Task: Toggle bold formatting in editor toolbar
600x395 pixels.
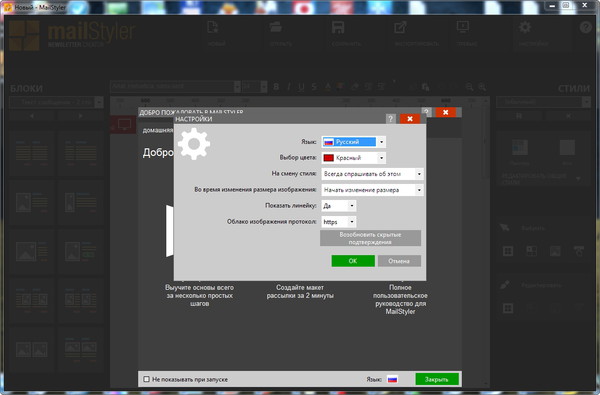Action: click(276, 87)
